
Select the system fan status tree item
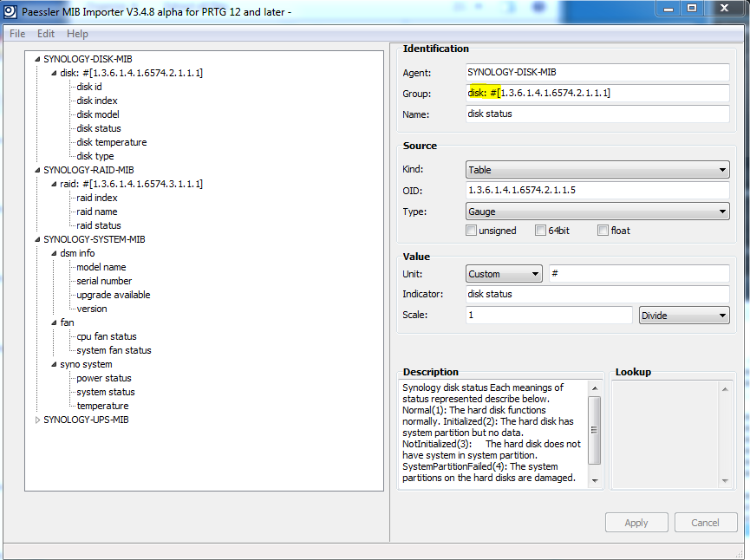pos(114,350)
